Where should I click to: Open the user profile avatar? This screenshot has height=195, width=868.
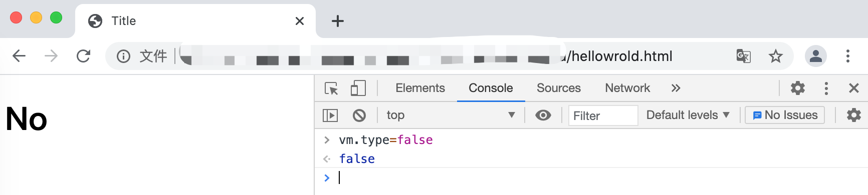pyautogui.click(x=816, y=56)
